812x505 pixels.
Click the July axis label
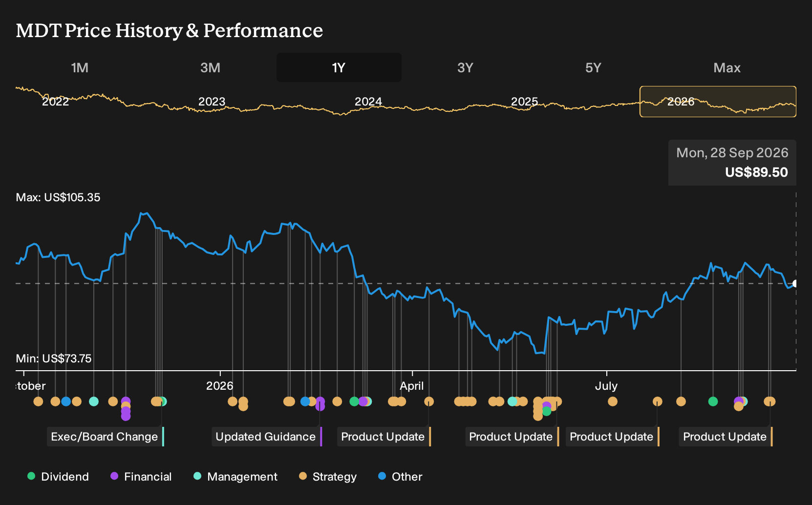(606, 386)
